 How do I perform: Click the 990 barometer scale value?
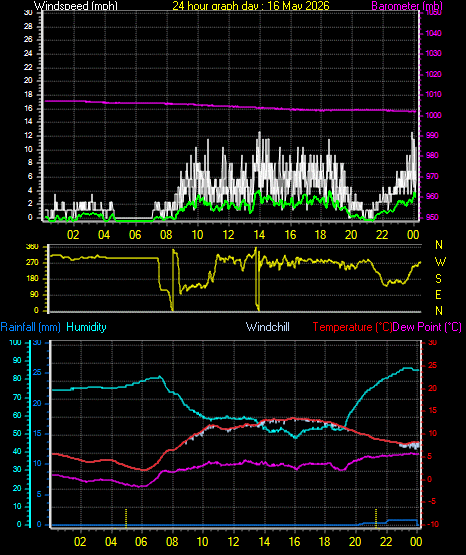click(432, 136)
